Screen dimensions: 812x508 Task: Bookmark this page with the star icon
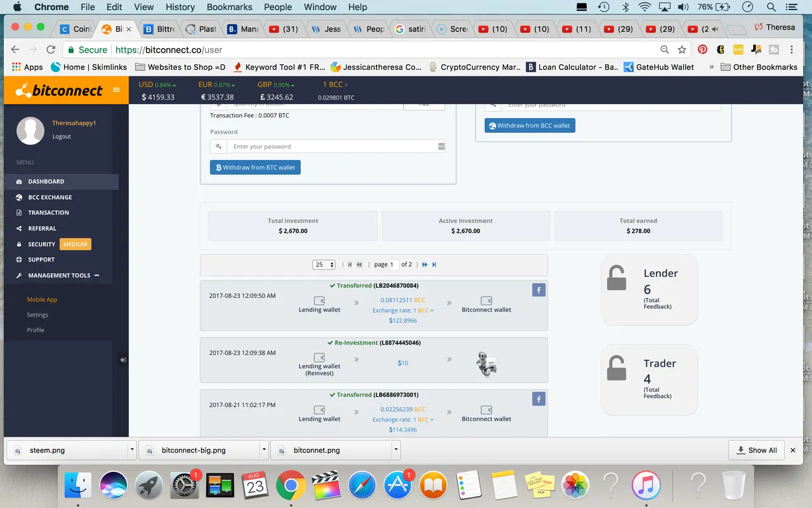(x=682, y=50)
